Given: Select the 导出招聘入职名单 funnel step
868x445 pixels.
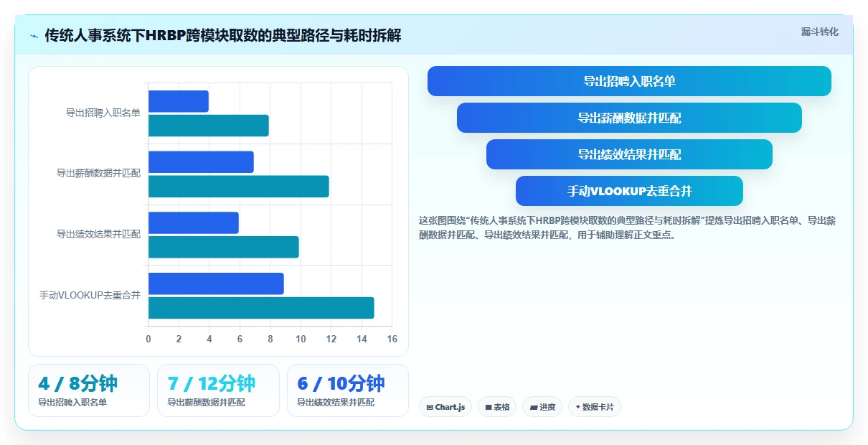Looking at the screenshot, I should [629, 81].
